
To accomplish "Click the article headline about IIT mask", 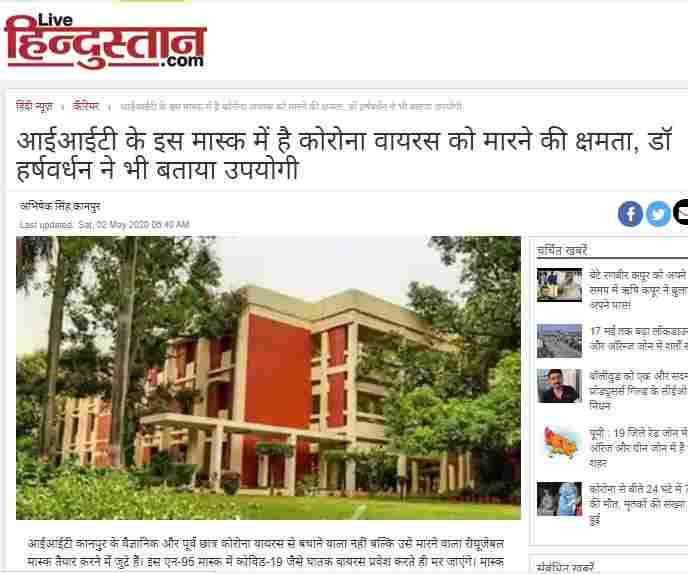I will 344,155.
